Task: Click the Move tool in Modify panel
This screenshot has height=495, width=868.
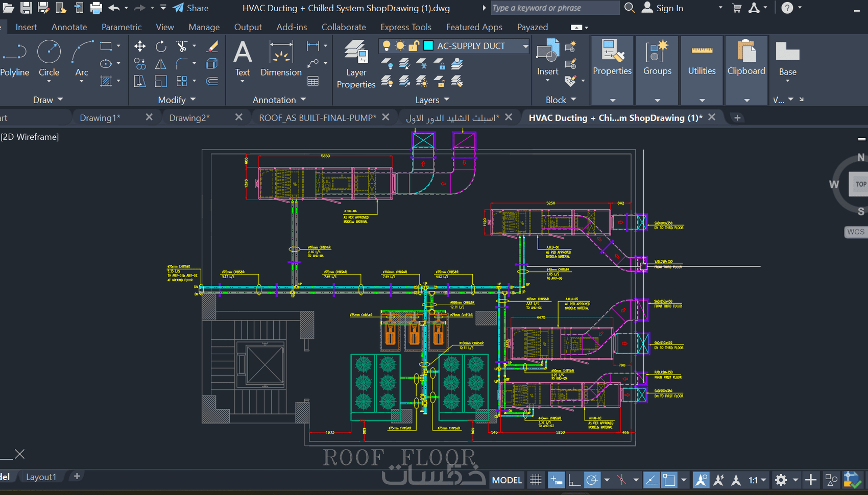Action: pos(139,46)
